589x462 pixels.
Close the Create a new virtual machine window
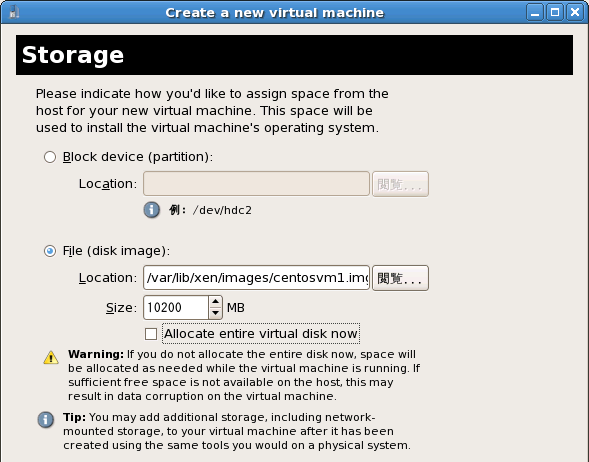click(575, 13)
